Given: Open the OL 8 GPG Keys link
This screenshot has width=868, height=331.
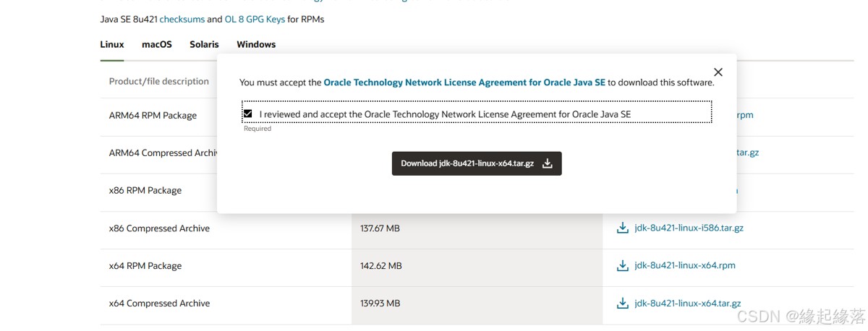Looking at the screenshot, I should (x=255, y=20).
